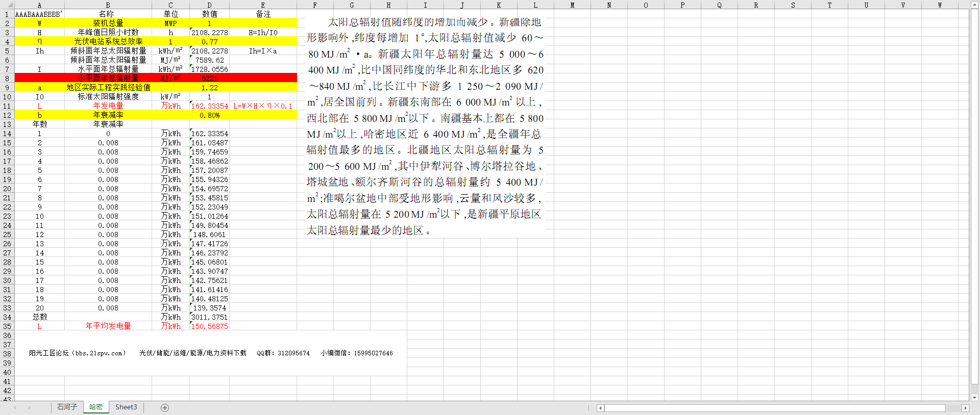Click the 单位 header cell
This screenshot has width=980, height=415.
pos(170,14)
